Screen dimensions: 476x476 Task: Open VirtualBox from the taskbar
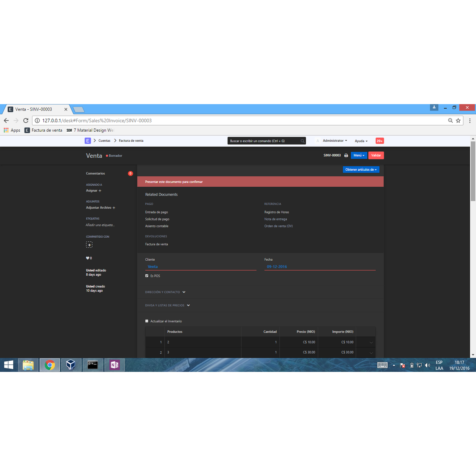(x=71, y=365)
